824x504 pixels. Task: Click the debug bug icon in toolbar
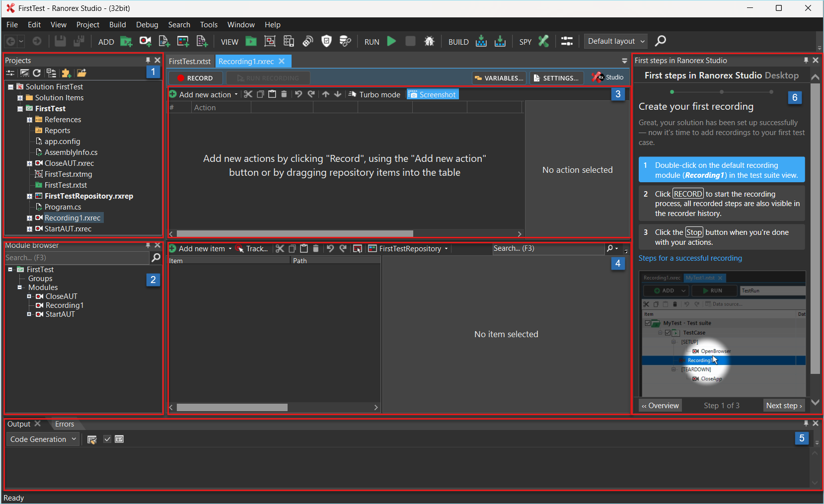[x=429, y=41]
